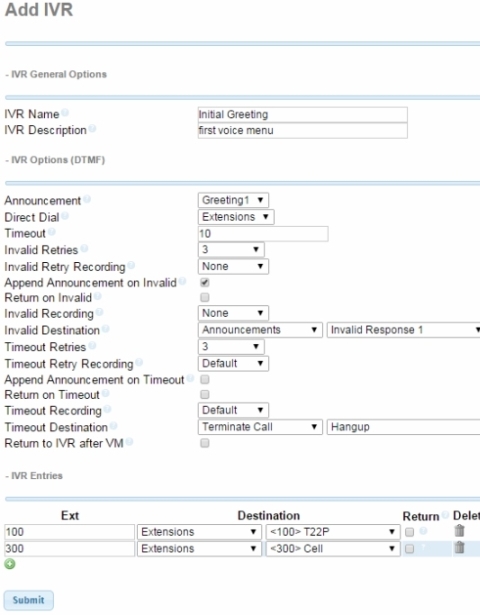Submit the IVR form
Image resolution: width=480 pixels, height=615 pixels.
point(28,600)
